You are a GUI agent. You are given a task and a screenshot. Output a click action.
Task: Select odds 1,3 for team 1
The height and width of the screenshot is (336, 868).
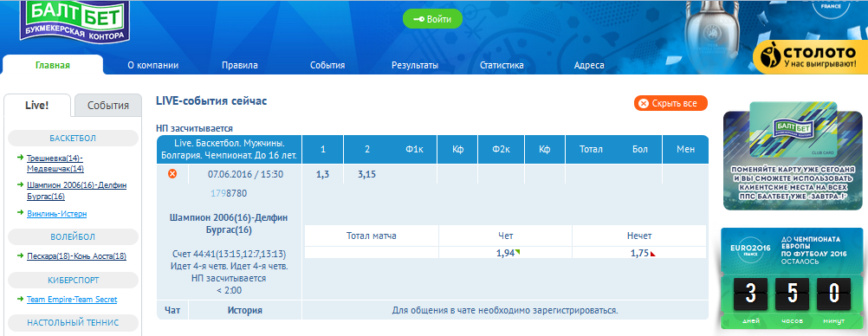click(323, 174)
